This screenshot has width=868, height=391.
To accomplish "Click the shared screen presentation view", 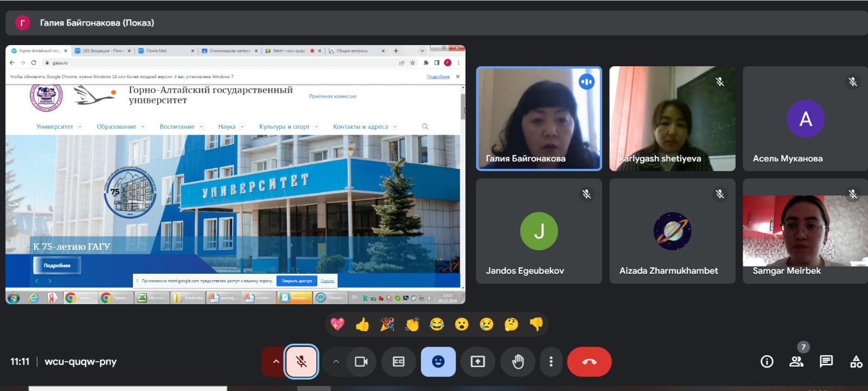I will pyautogui.click(x=235, y=174).
